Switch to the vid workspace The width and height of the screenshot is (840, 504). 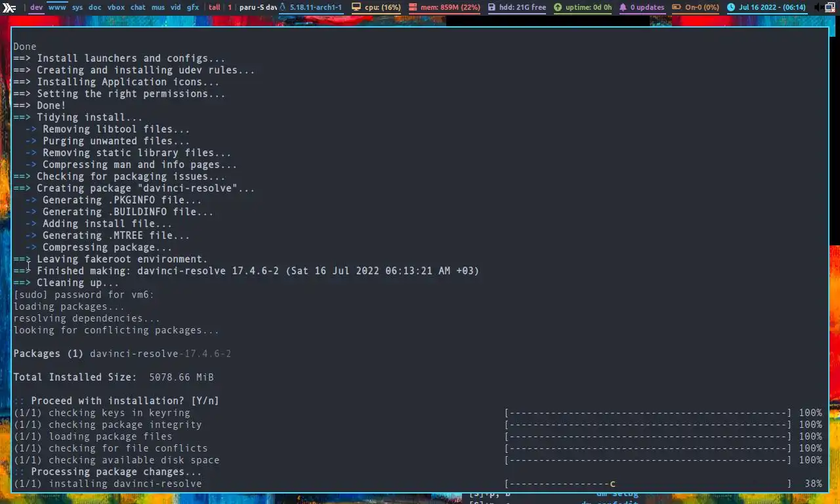click(176, 8)
